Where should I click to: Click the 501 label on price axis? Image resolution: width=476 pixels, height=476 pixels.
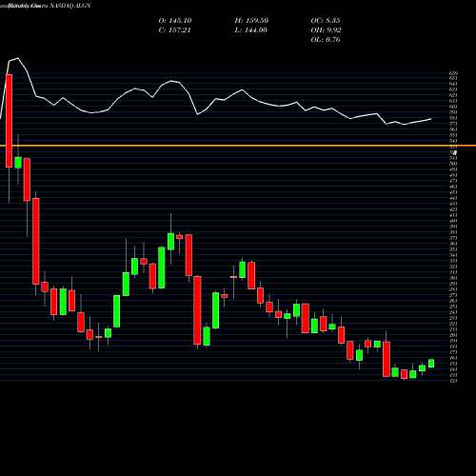click(453, 164)
